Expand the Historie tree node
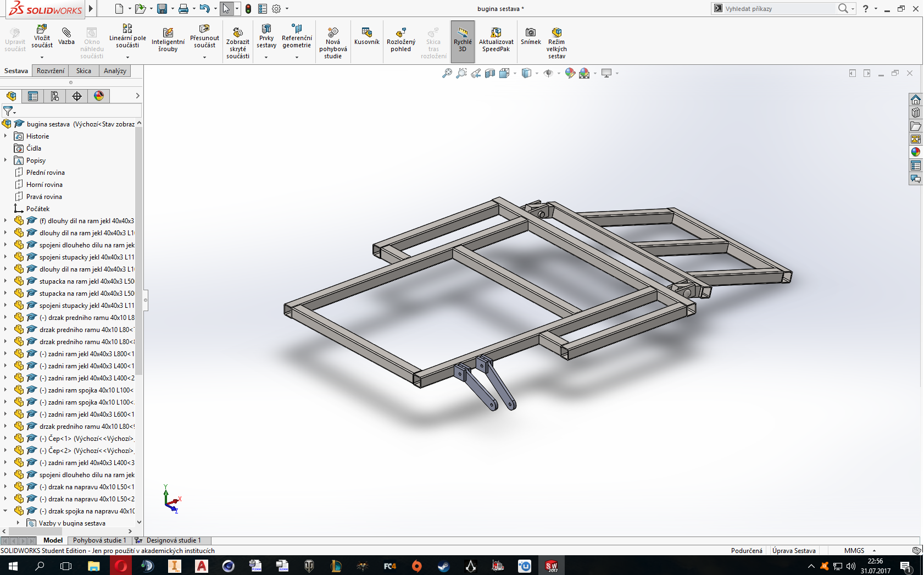The image size is (924, 575). click(5, 136)
